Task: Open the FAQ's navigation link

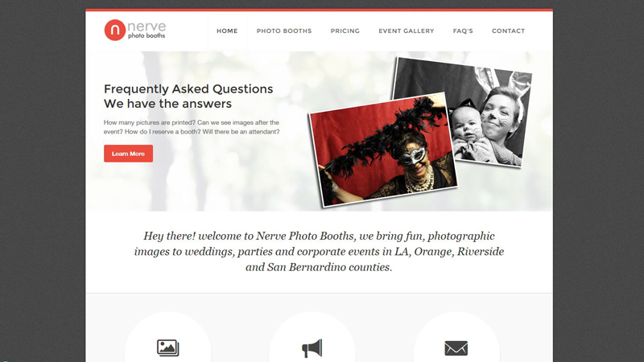Action: (x=463, y=31)
